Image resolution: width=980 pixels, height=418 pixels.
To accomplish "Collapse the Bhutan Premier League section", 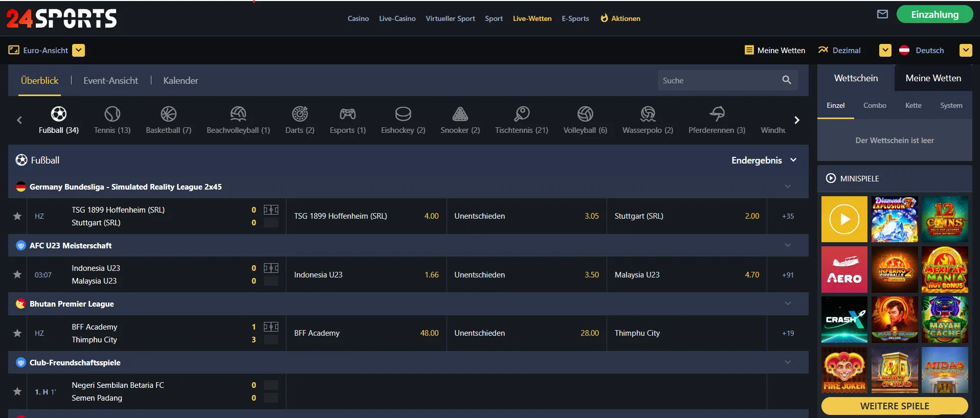I will tap(788, 304).
